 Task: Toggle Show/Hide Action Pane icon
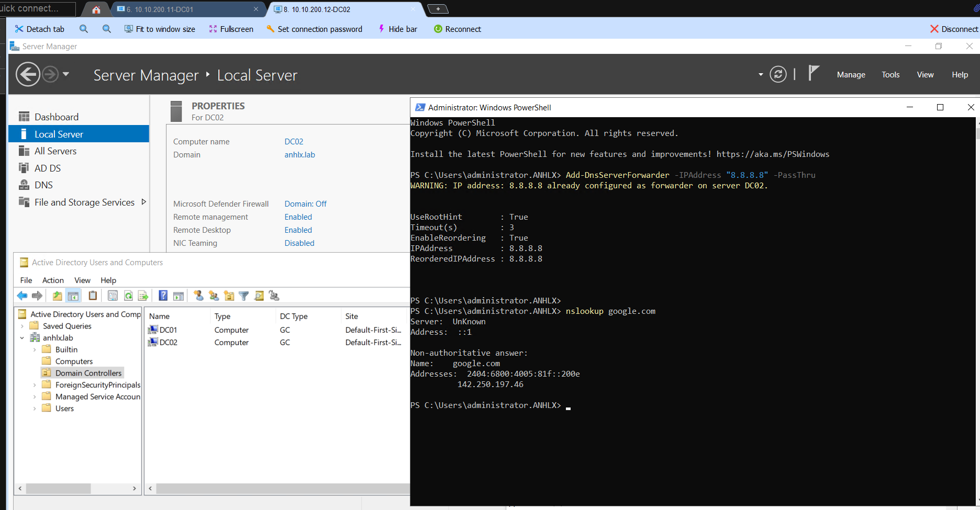point(179,296)
